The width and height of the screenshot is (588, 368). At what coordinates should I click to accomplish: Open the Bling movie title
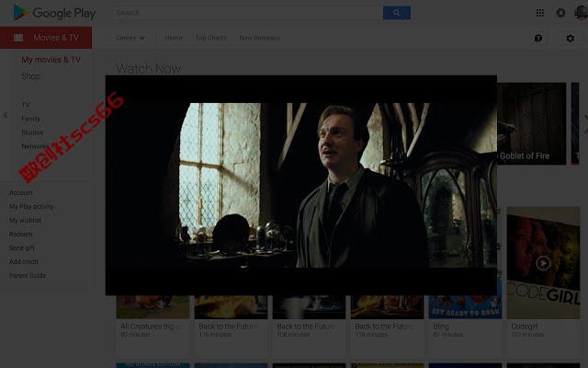(441, 327)
